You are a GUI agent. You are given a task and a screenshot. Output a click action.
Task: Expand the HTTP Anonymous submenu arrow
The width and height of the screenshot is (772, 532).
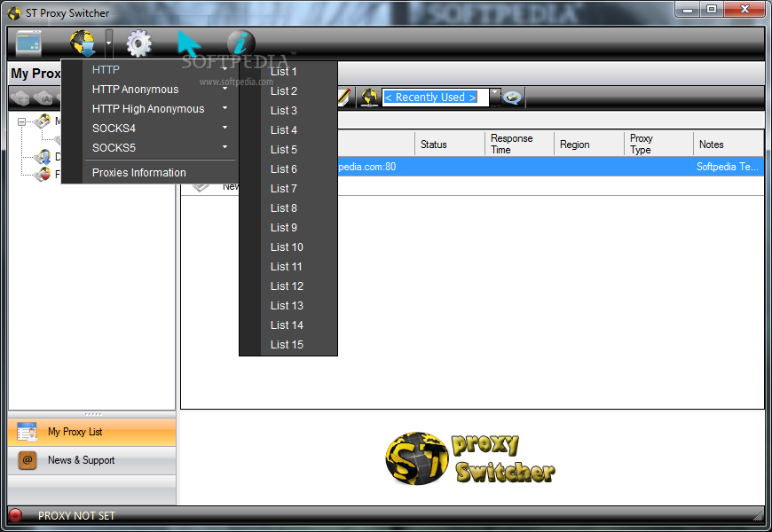click(225, 89)
